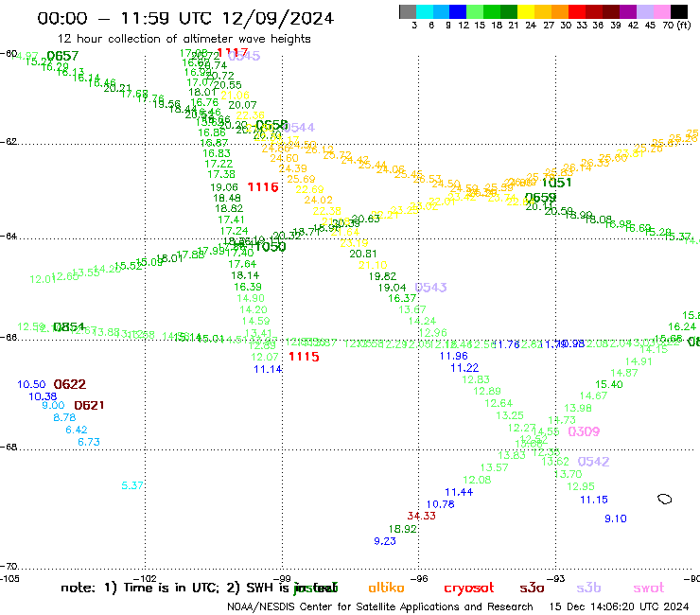Viewport: 700px width, 615px height.
Task: Click the dark green 19.06 value
Action: pos(224,187)
